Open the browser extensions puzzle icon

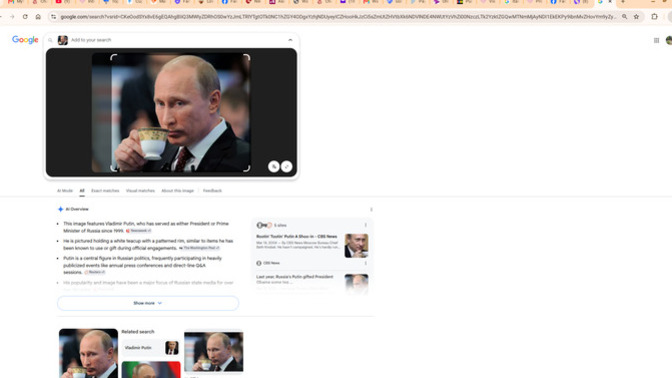click(x=654, y=17)
